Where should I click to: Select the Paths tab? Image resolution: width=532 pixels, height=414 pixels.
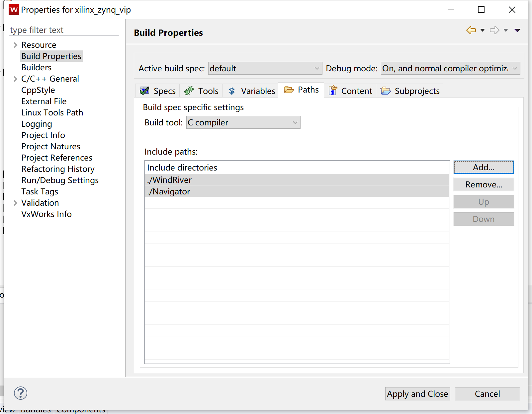click(x=302, y=90)
